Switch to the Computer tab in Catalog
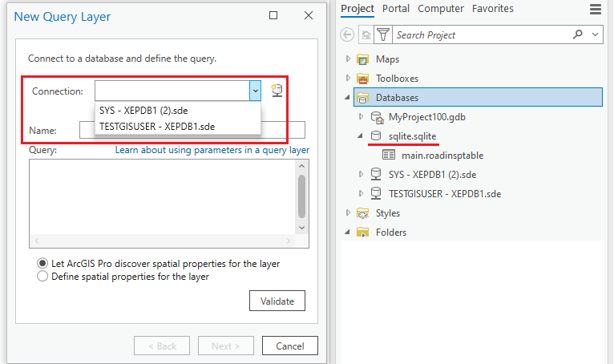This screenshot has height=364, width=614. (x=441, y=9)
